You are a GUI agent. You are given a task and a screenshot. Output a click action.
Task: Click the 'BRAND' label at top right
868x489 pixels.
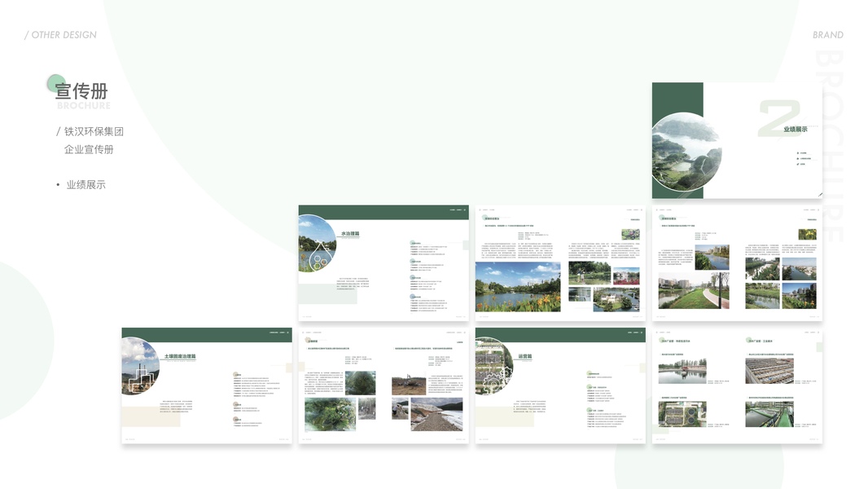(827, 35)
